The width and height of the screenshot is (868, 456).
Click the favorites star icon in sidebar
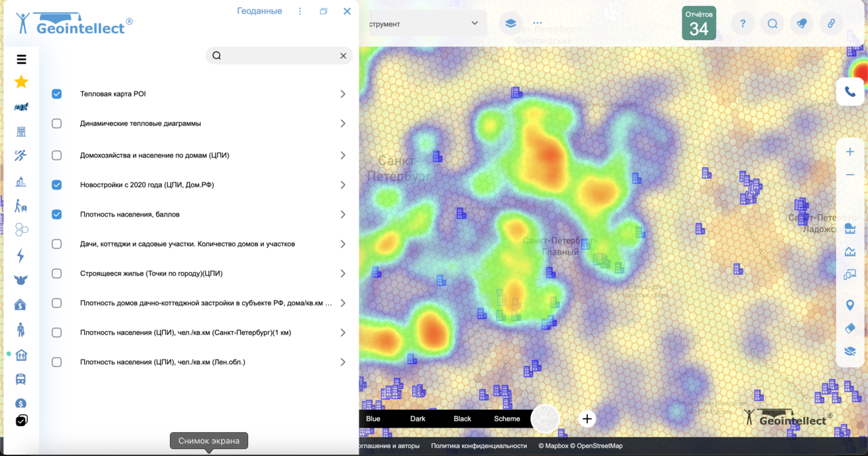pos(21,82)
